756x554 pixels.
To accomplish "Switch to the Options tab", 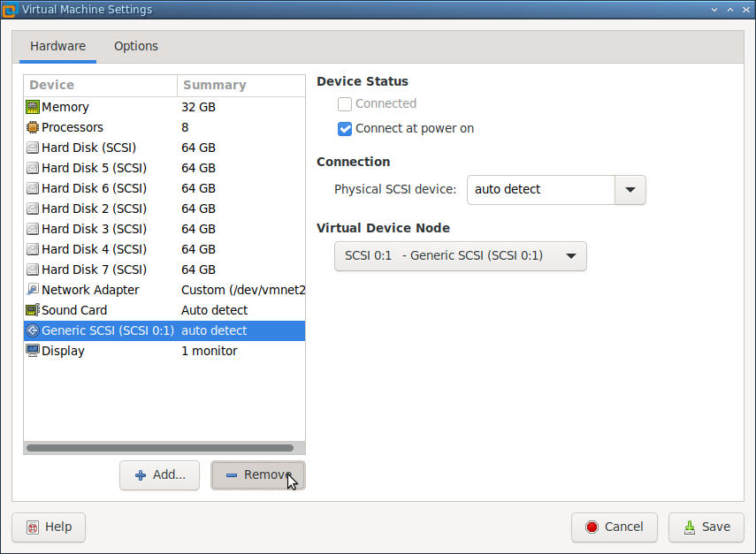I will click(x=136, y=47).
